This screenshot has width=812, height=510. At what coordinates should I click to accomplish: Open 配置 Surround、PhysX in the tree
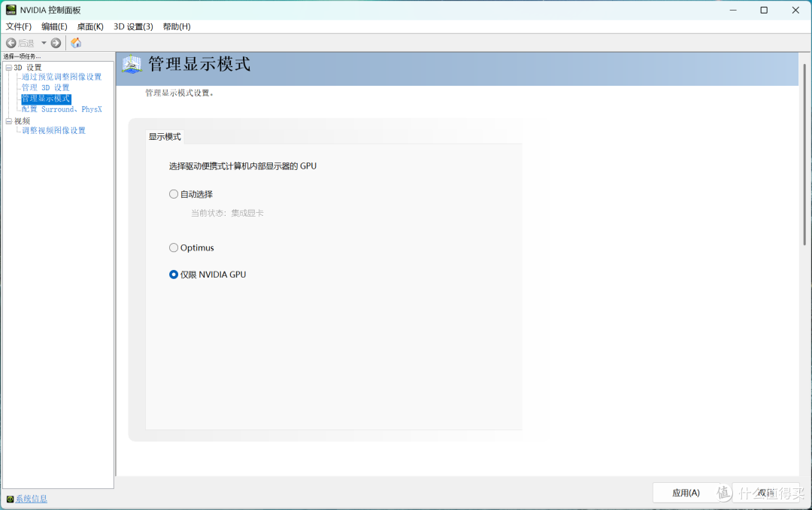tap(62, 109)
